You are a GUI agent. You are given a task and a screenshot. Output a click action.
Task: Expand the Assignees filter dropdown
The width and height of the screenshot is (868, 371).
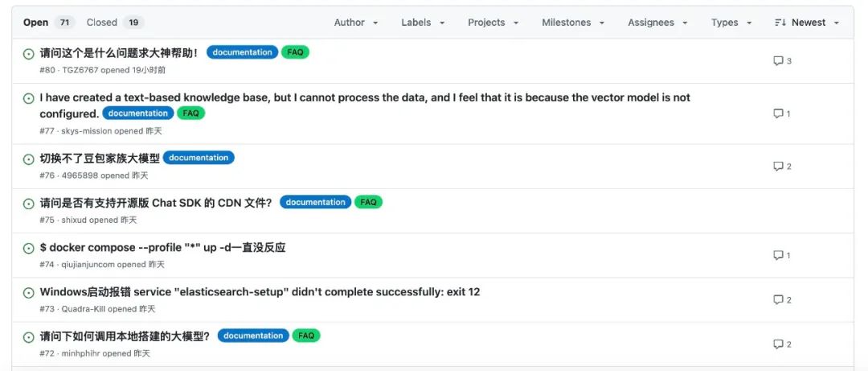pos(657,23)
